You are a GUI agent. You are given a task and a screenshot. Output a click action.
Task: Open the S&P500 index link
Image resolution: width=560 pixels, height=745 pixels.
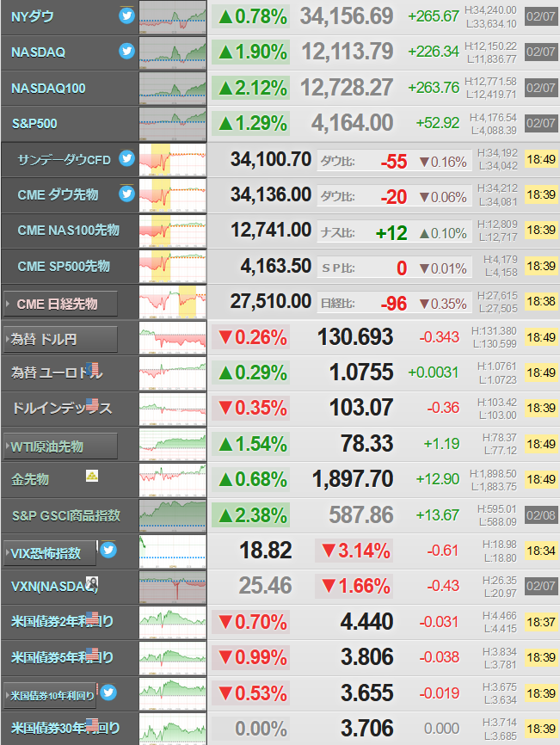tap(34, 124)
